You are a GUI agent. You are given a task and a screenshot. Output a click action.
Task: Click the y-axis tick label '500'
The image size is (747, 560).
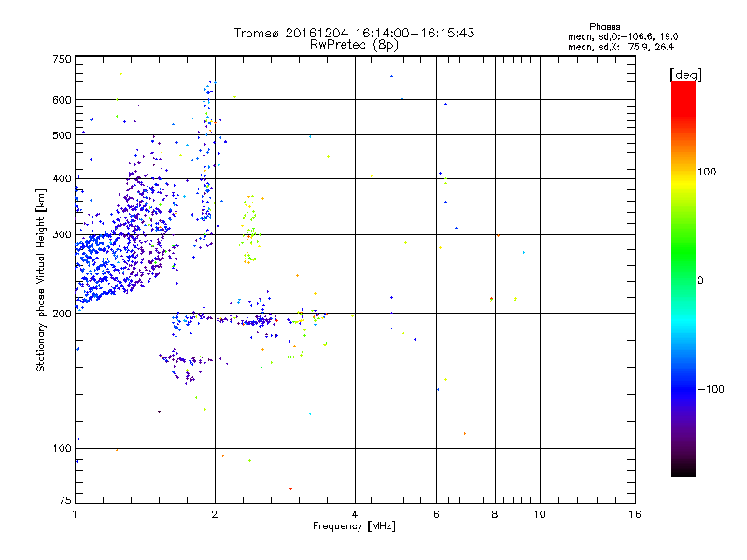pos(62,135)
